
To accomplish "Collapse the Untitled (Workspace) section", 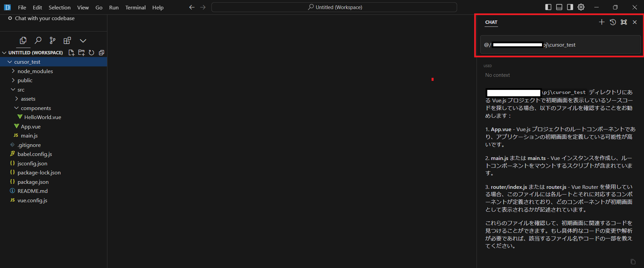I will pyautogui.click(x=4, y=53).
